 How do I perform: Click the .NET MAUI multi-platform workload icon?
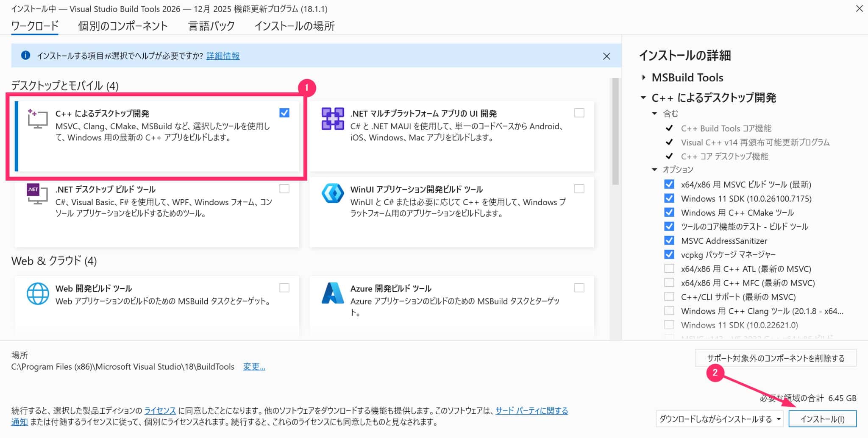tap(333, 119)
